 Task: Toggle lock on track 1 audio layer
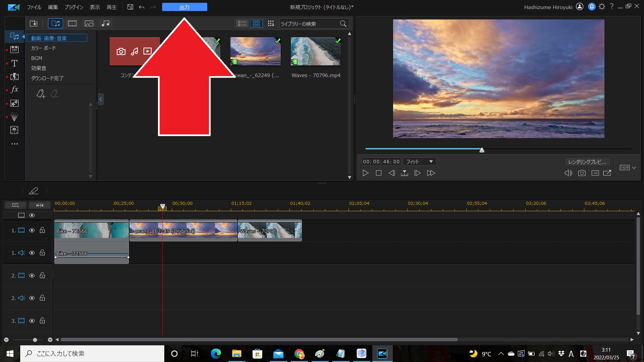43,253
